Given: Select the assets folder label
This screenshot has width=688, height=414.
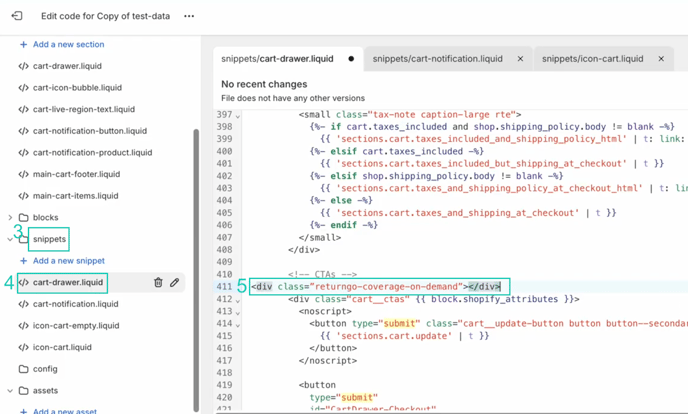Looking at the screenshot, I should point(45,391).
